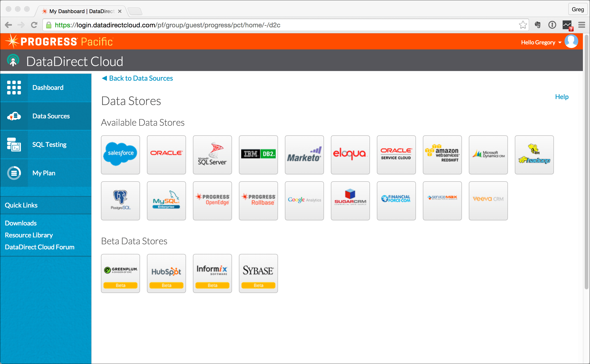Viewport: 590px width, 364px height.
Task: Click the My Plan circle icon
Action: (14, 173)
